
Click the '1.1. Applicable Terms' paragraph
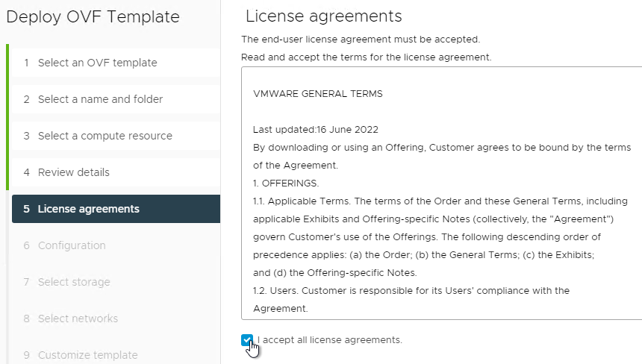(x=442, y=236)
